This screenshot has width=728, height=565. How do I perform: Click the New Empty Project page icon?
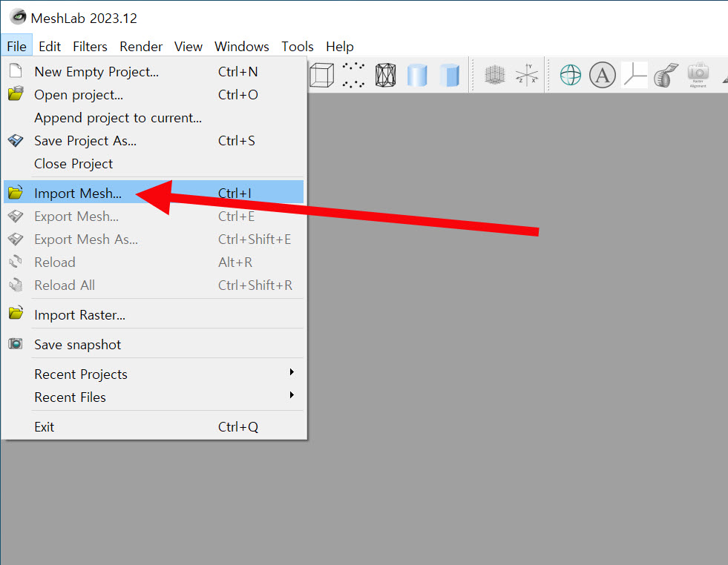16,71
